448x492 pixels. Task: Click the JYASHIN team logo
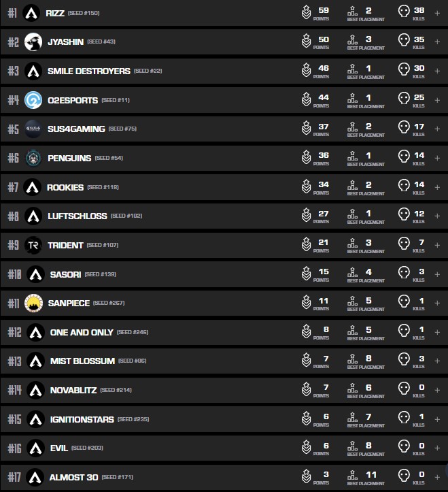tap(33, 42)
